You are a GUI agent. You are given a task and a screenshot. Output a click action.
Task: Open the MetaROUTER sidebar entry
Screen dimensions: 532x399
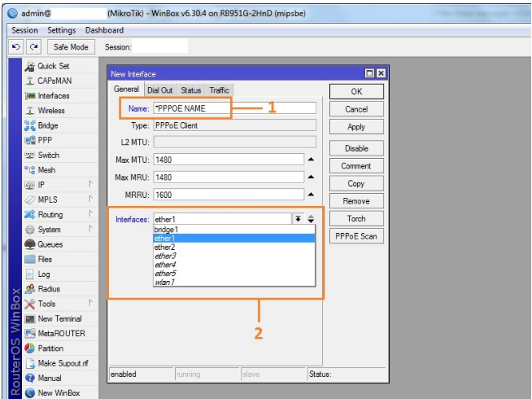[61, 334]
